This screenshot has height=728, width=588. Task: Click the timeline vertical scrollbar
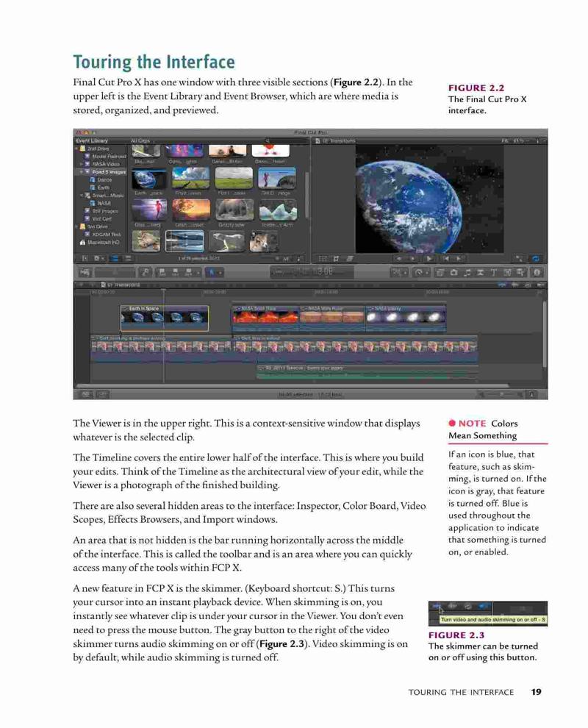(x=545, y=335)
